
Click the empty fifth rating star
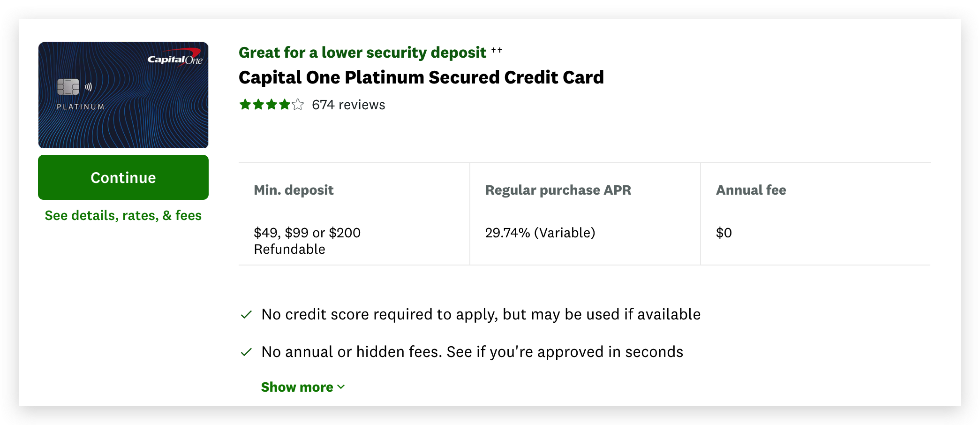(298, 104)
